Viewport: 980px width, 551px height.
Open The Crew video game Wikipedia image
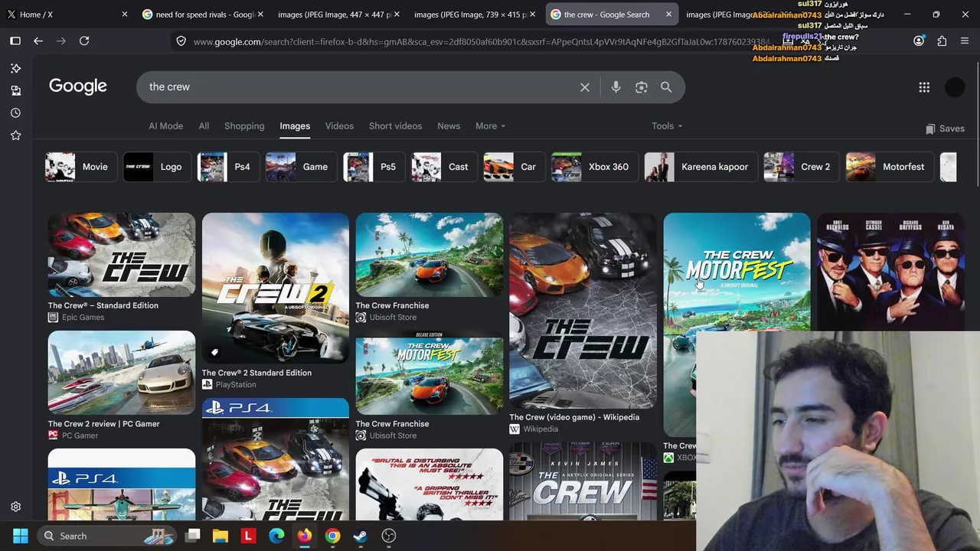click(x=583, y=311)
